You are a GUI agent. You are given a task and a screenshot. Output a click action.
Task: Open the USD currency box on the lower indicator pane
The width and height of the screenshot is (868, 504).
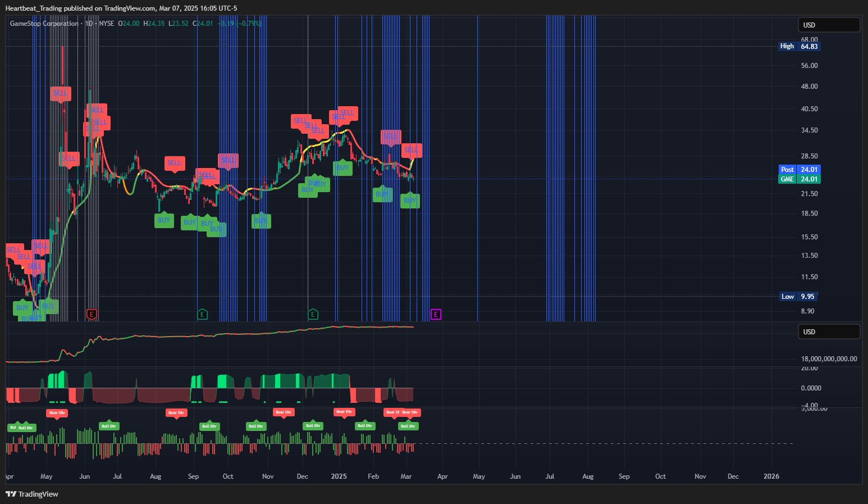click(x=829, y=332)
